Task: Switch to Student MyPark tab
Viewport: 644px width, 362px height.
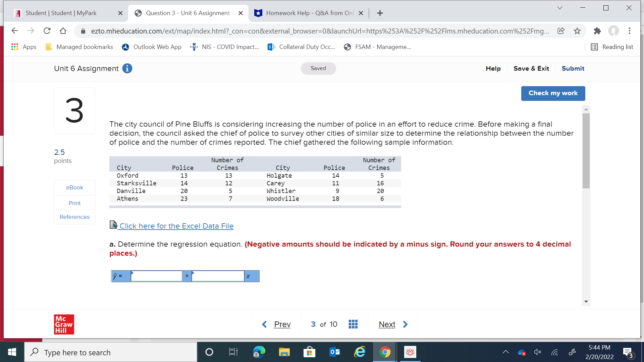Action: pyautogui.click(x=61, y=13)
